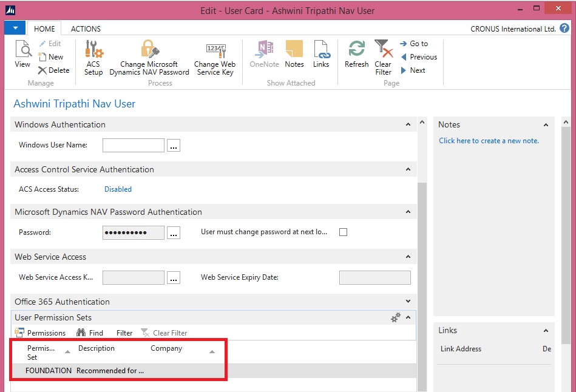The height and width of the screenshot is (392, 576).
Task: Open the help question mark icon
Action: point(564,29)
